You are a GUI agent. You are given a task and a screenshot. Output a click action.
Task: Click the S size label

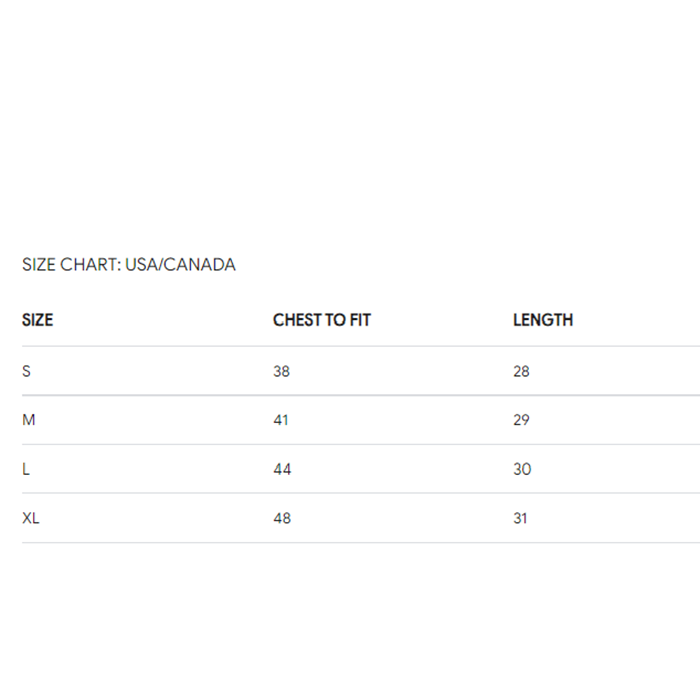pyautogui.click(x=27, y=371)
